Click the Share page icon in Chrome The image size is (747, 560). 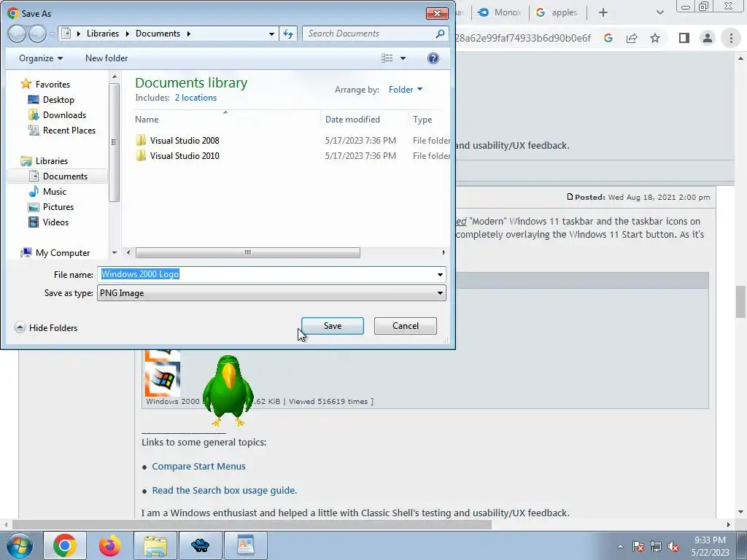(632, 38)
